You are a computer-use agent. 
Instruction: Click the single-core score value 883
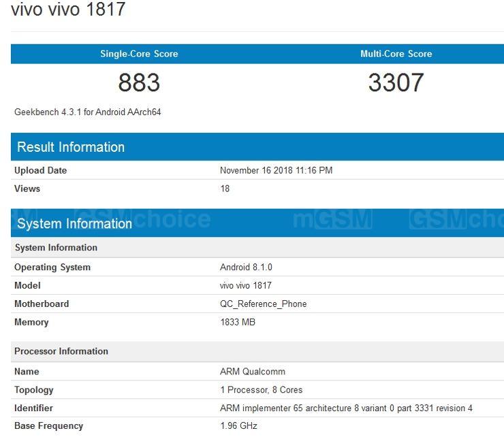[x=139, y=83]
